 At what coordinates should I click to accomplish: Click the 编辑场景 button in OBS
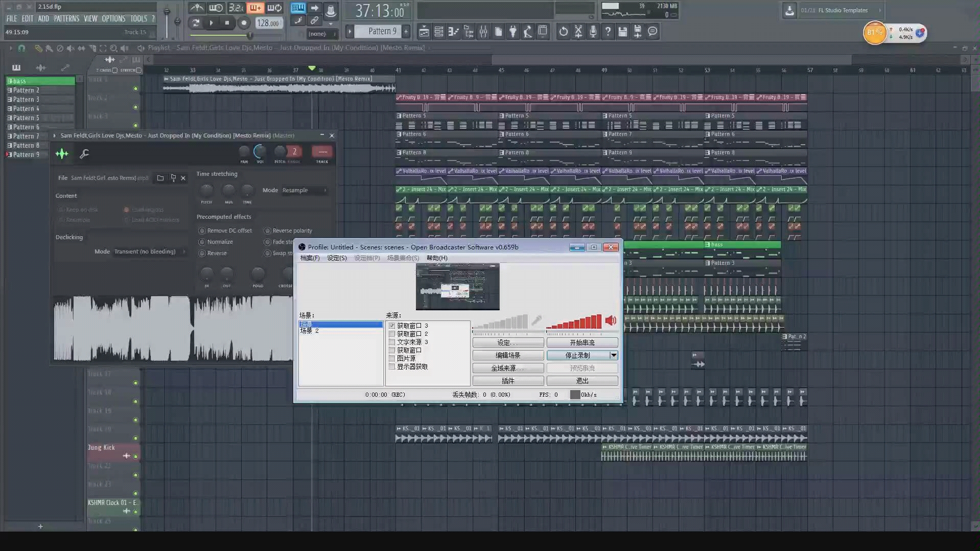click(x=508, y=355)
